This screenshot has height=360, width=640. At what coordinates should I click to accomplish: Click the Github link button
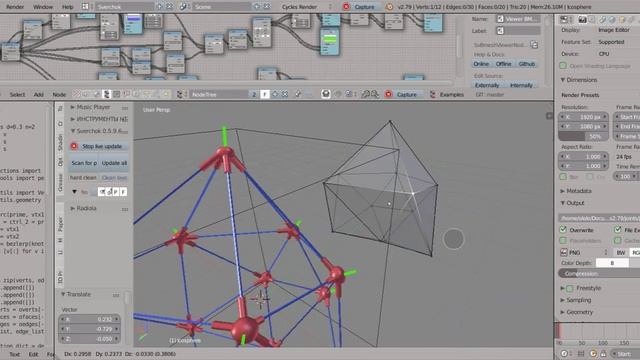pyautogui.click(x=527, y=64)
